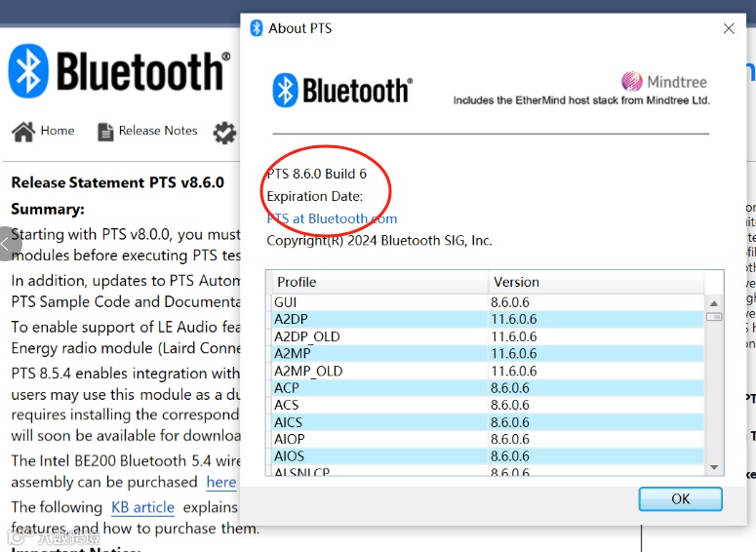Viewport: 756px width, 552px height.
Task: Click the gear settings icon beside Release Notes
Action: pos(224,133)
